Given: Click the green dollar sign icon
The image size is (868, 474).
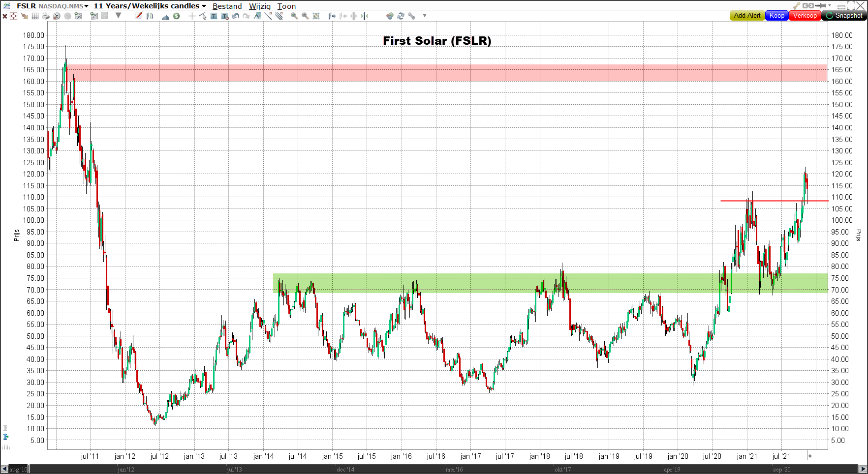Looking at the screenshot, I should pyautogui.click(x=176, y=16).
